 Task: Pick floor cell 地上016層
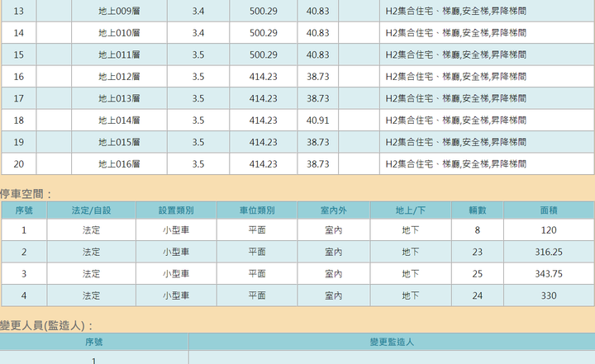click(x=119, y=164)
